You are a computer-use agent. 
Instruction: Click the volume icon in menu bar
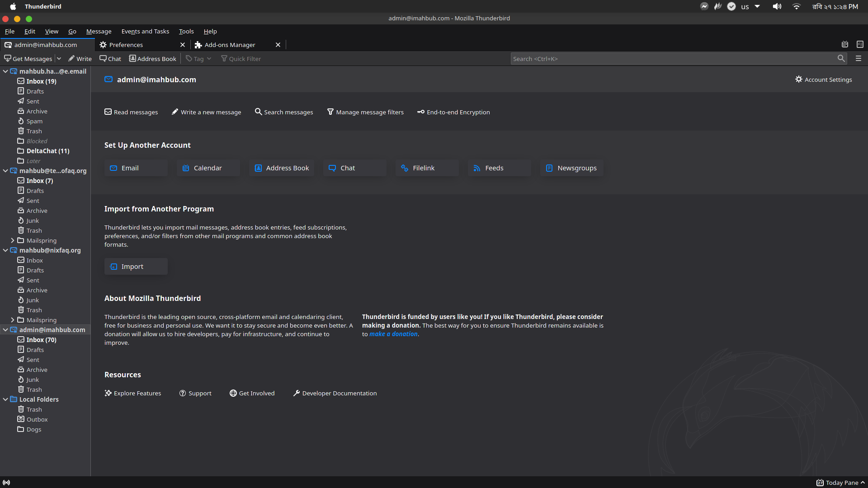point(777,6)
